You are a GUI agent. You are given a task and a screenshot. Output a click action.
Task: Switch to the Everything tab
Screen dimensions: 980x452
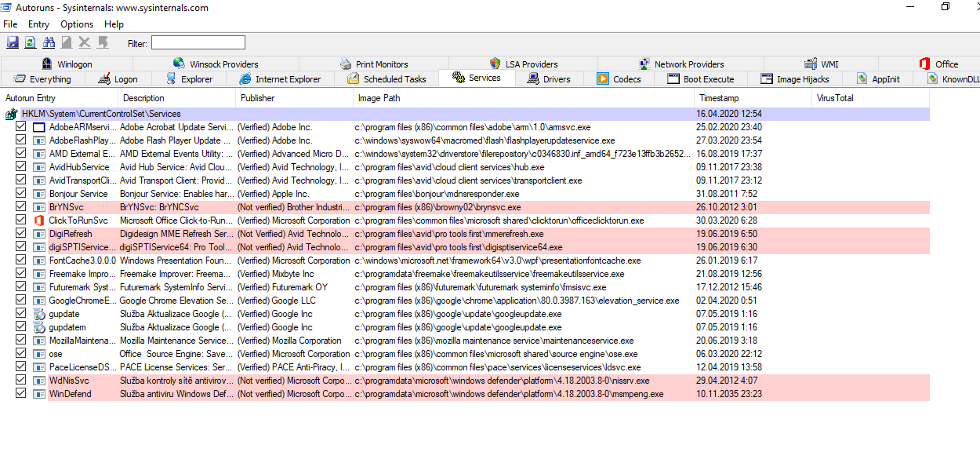[x=42, y=79]
